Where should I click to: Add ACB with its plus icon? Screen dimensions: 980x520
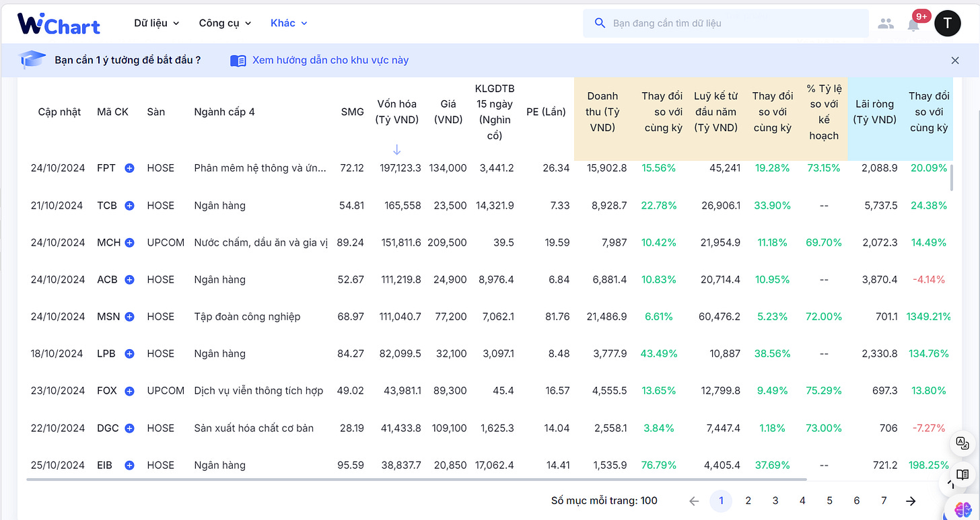pyautogui.click(x=129, y=279)
